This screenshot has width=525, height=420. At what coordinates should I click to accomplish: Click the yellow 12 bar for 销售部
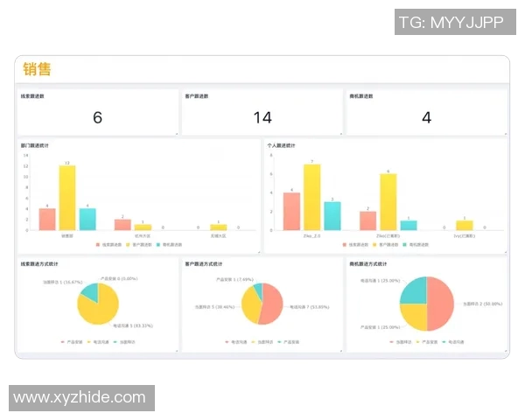(x=67, y=197)
